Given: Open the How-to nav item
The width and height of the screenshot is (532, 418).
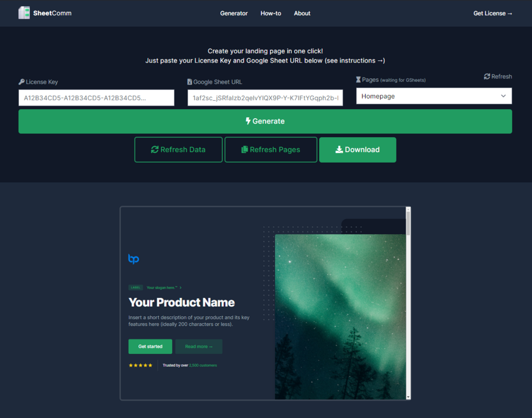Looking at the screenshot, I should [x=270, y=13].
